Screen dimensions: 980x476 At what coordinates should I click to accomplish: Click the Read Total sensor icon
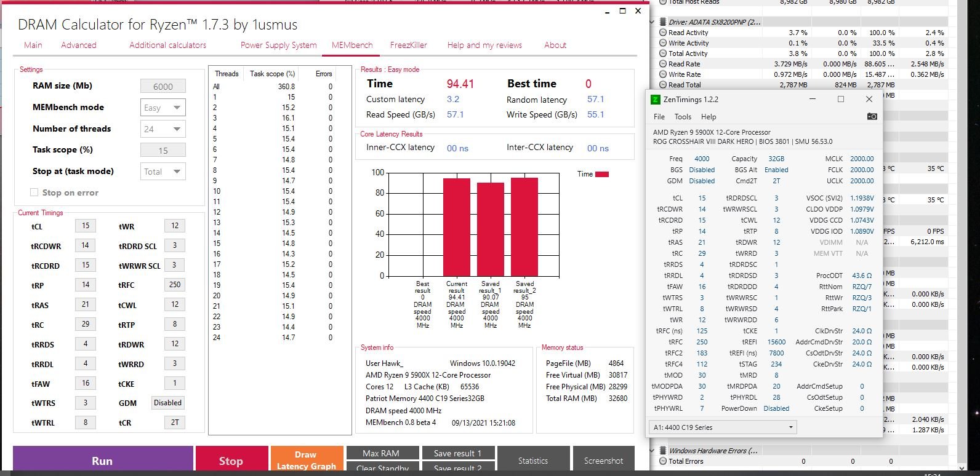point(663,85)
